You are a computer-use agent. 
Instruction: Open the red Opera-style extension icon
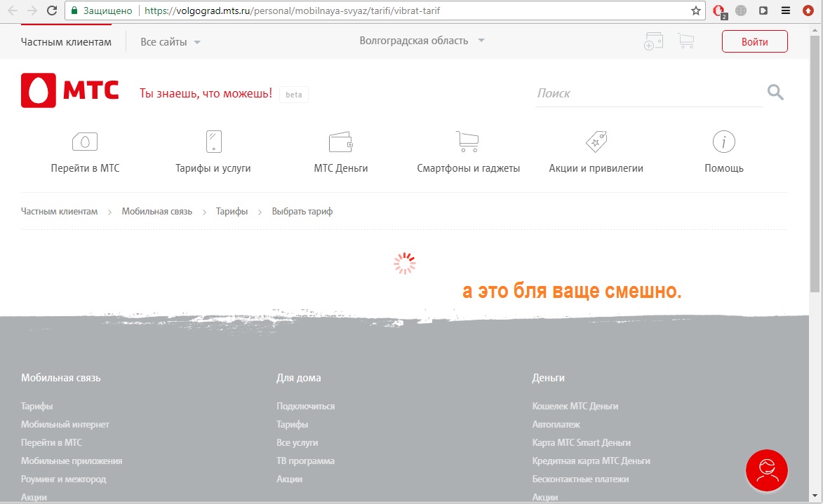pos(719,11)
